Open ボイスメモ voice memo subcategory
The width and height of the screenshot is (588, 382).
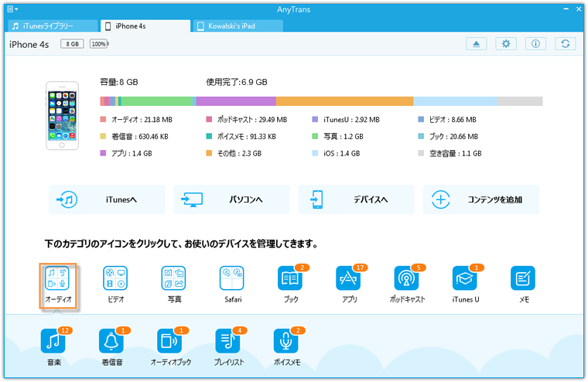coord(286,341)
